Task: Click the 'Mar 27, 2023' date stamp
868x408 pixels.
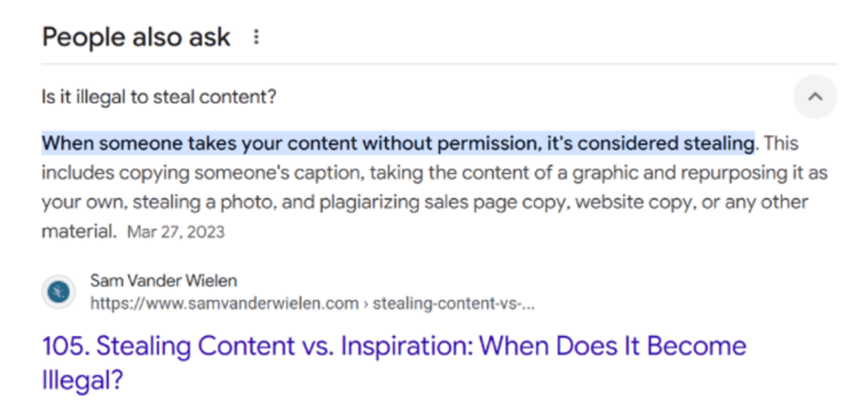Action: (176, 231)
